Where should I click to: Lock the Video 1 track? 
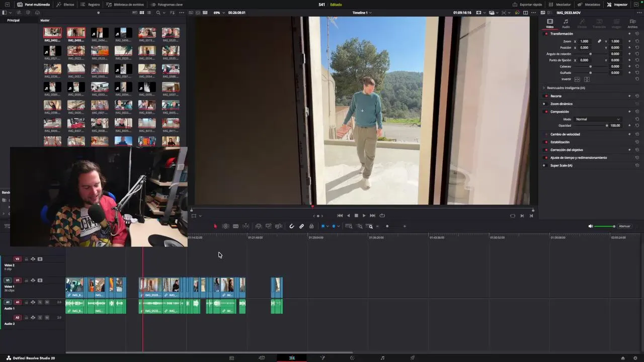pyautogui.click(x=26, y=281)
